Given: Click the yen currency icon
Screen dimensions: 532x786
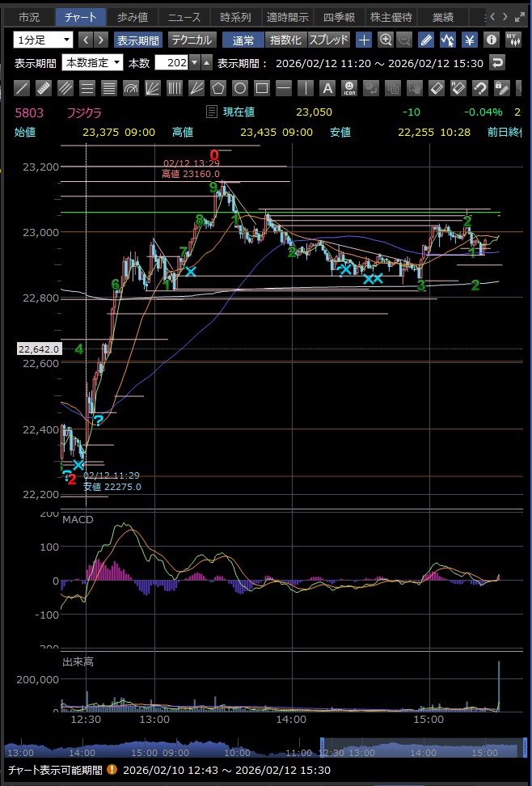Looking at the screenshot, I should 468,40.
